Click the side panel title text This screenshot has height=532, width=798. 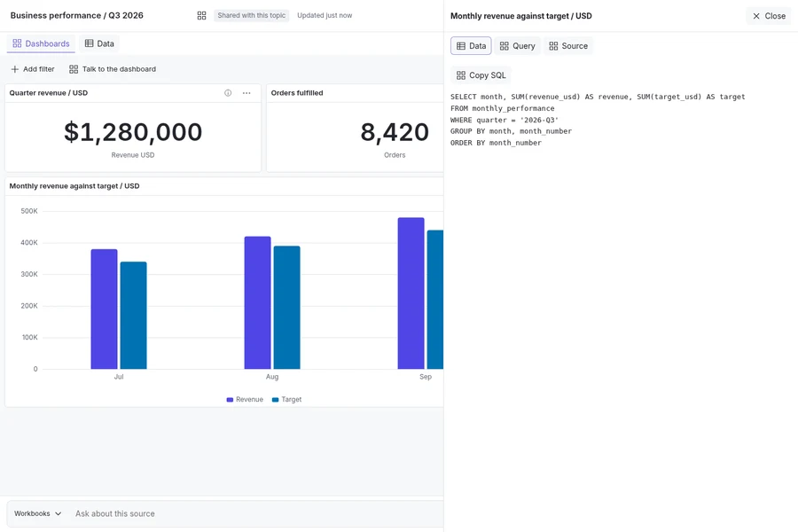[521, 16]
